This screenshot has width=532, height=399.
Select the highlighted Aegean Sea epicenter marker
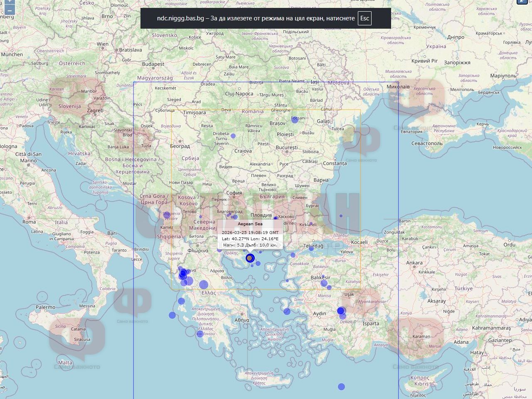249,258
